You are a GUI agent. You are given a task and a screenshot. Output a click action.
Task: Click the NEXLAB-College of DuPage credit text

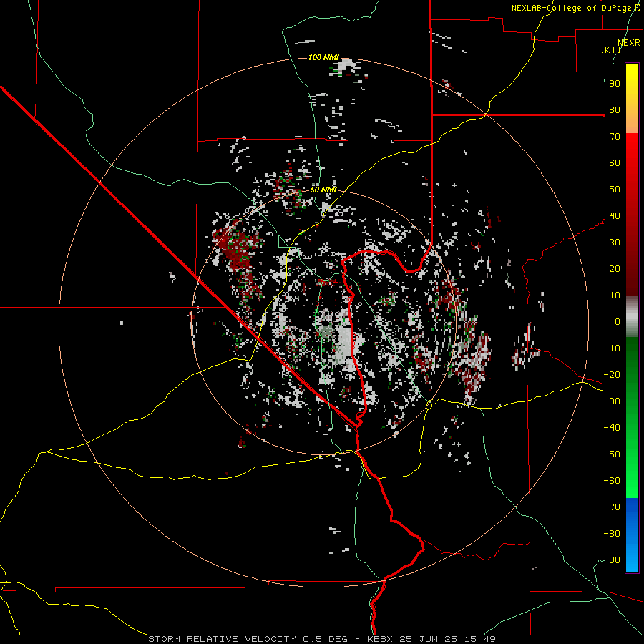tap(575, 8)
